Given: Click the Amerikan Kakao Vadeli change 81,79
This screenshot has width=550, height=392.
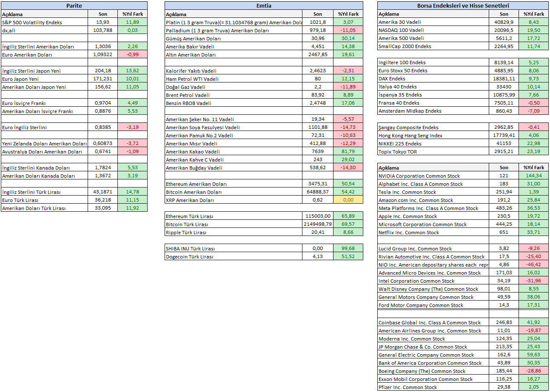Looking at the screenshot, I should (348, 151).
